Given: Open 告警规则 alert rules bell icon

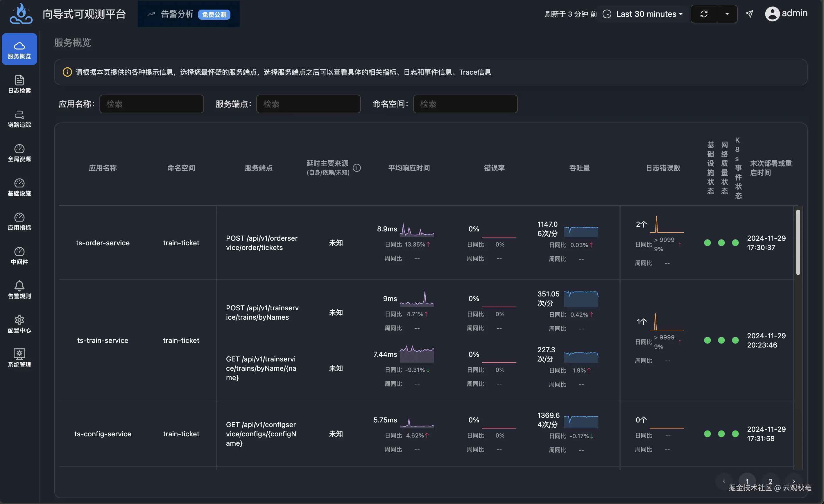Looking at the screenshot, I should [x=19, y=289].
